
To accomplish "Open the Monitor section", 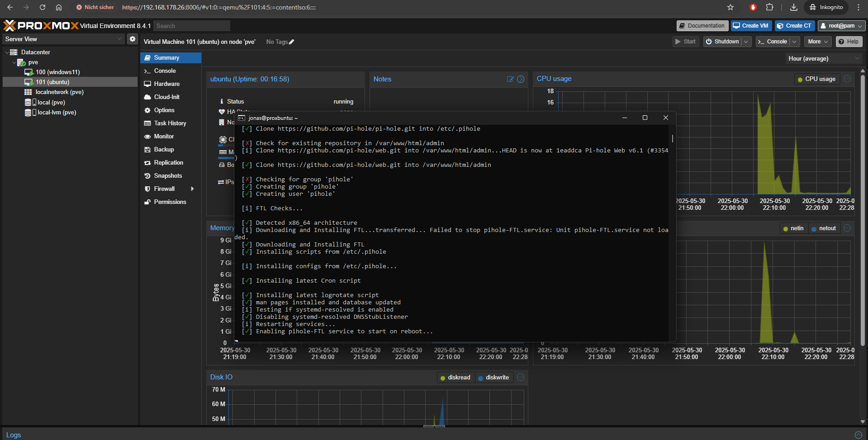I will pos(171,137).
